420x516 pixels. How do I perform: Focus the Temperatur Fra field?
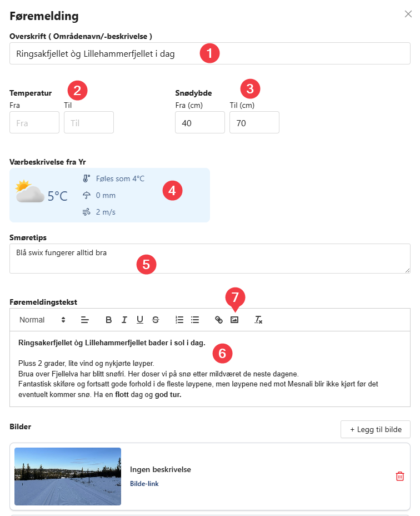coord(34,122)
